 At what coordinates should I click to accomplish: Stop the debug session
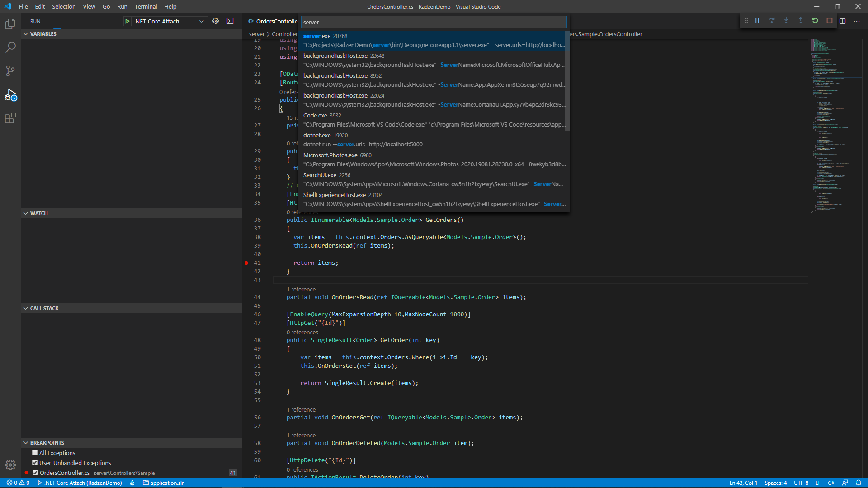coord(830,21)
